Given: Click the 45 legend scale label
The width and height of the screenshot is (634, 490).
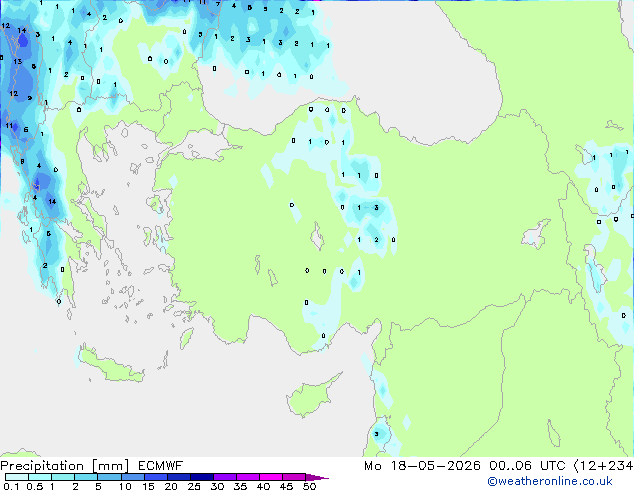Looking at the screenshot, I should [x=286, y=486].
